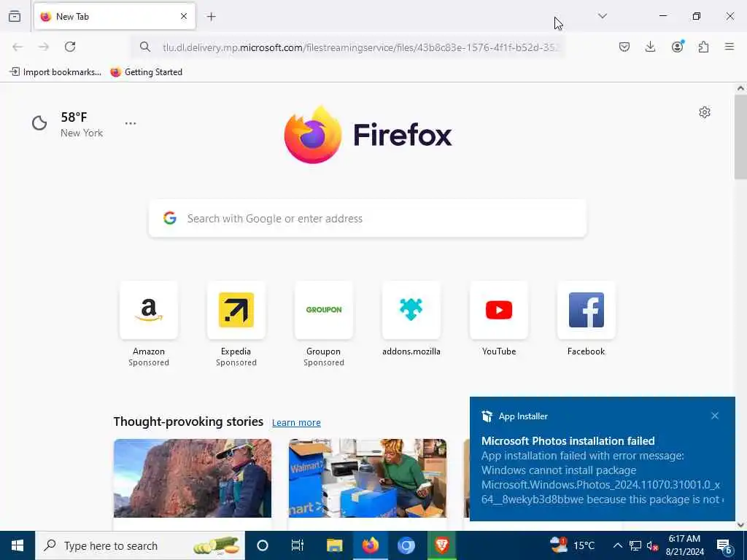Close the New Tab tab
This screenshot has width=747, height=560.
click(x=184, y=16)
